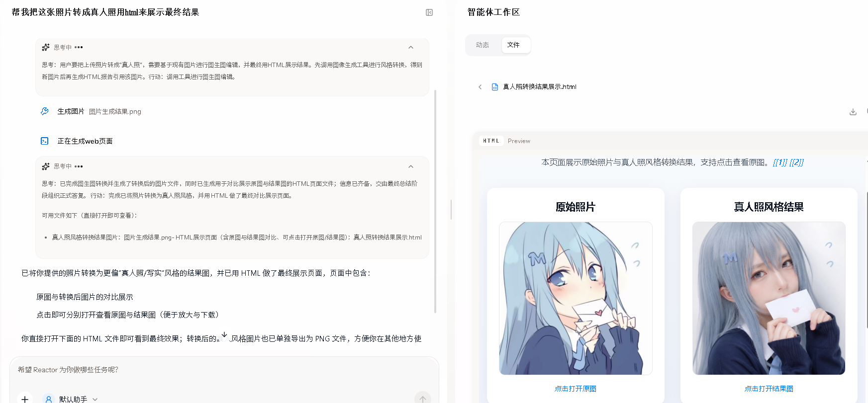Click the sparkle icon of first thinking block
This screenshot has width=868, height=403.
point(46,47)
